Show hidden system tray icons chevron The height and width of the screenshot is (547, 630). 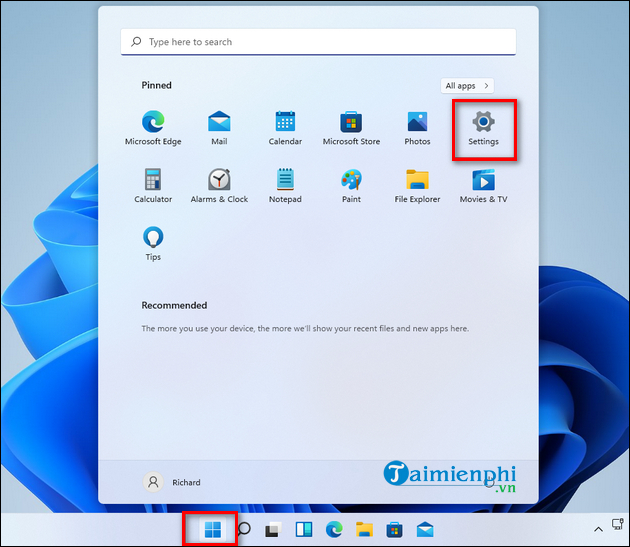[x=598, y=529]
